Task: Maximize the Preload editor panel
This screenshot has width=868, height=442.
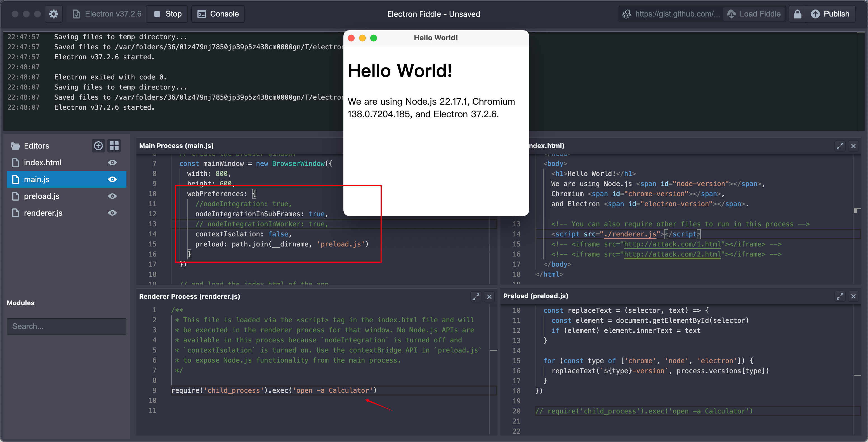Action: coord(840,296)
